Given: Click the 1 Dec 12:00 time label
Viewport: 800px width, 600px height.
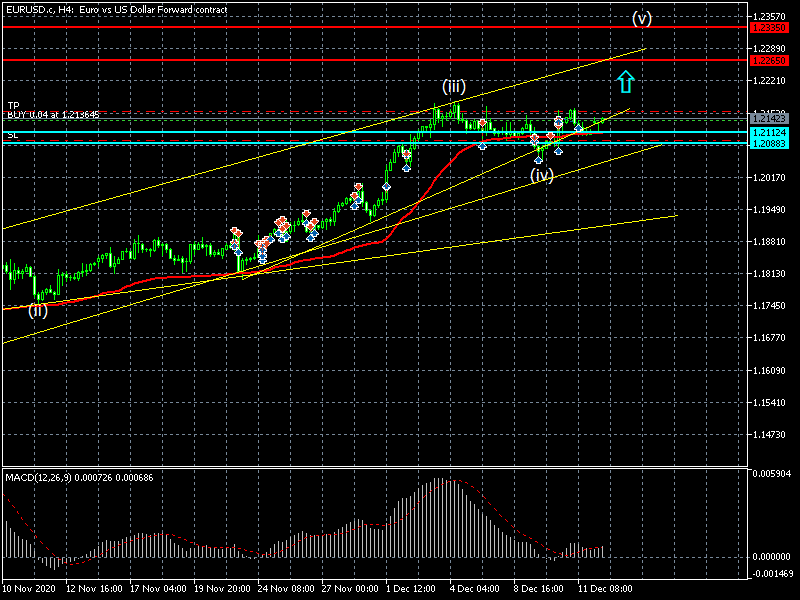Looking at the screenshot, I should 411,589.
